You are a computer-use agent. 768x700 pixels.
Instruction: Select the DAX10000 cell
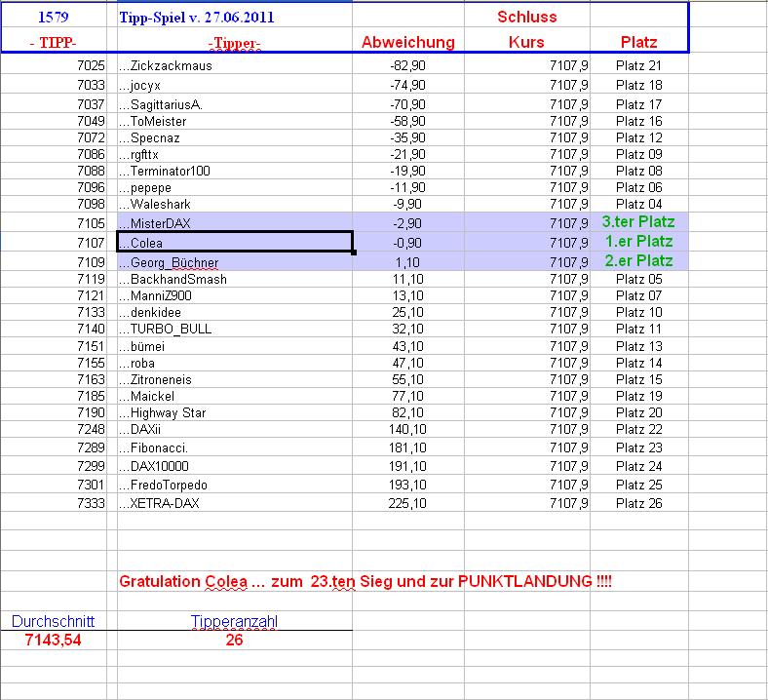[x=235, y=466]
